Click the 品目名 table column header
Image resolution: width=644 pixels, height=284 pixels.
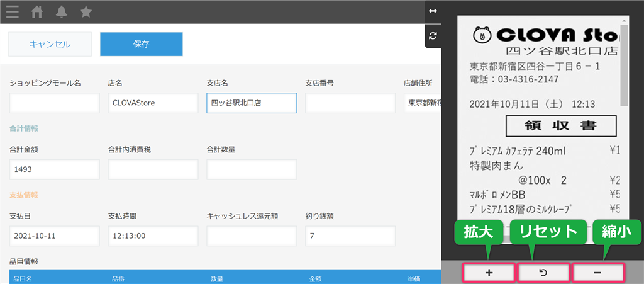click(22, 279)
